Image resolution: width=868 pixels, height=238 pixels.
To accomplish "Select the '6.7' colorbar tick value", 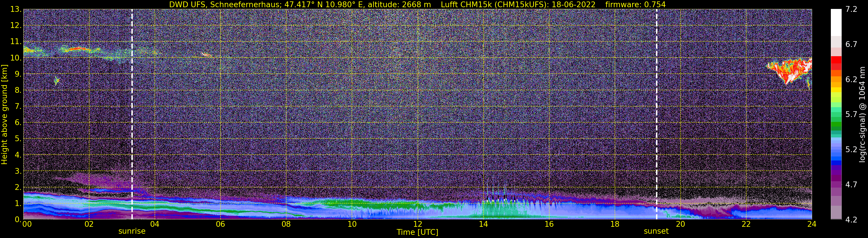I will click(851, 44).
